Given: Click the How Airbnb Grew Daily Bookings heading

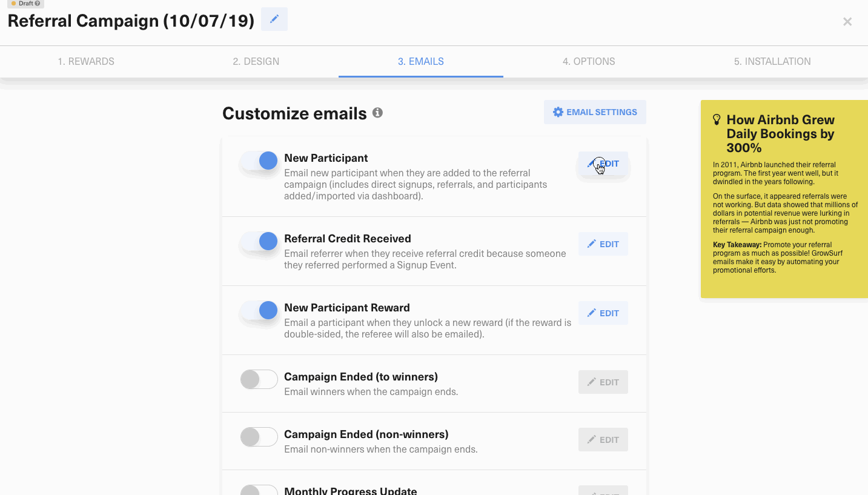Looking at the screenshot, I should pyautogui.click(x=781, y=134).
